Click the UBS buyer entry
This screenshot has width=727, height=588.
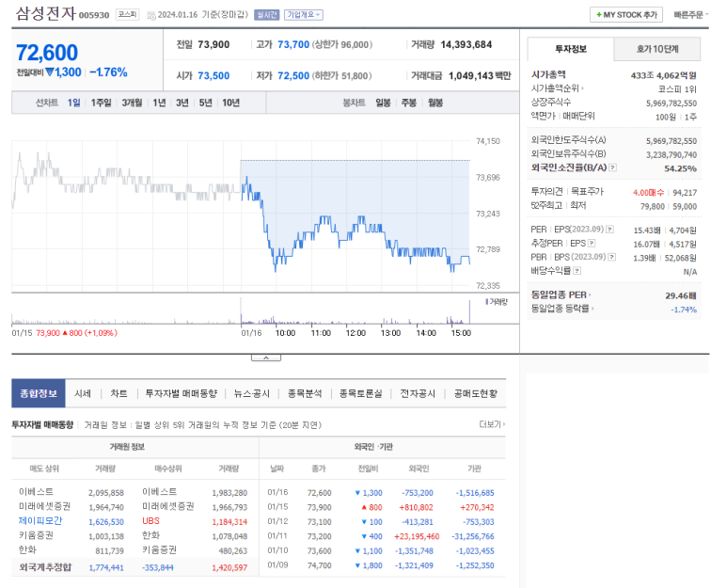point(150,521)
